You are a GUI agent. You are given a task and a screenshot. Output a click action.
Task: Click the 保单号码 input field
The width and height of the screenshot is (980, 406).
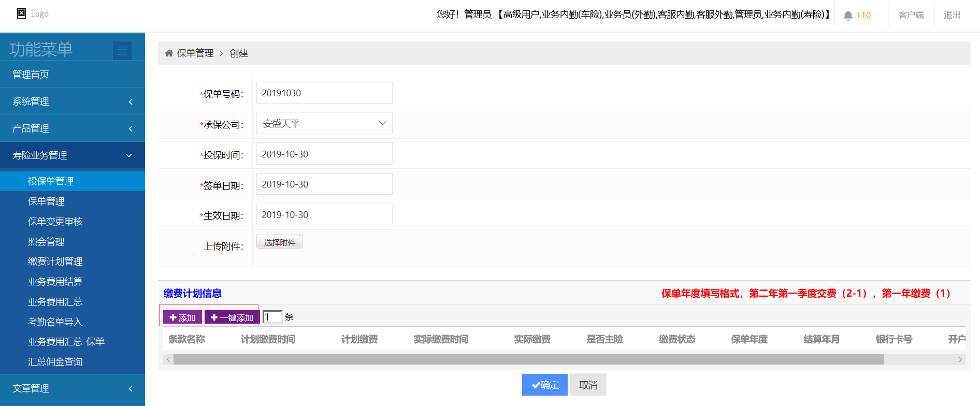pyautogui.click(x=324, y=93)
